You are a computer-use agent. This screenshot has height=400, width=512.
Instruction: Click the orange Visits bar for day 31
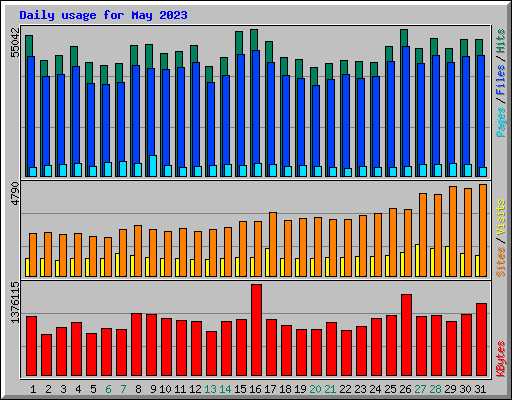pyautogui.click(x=483, y=230)
